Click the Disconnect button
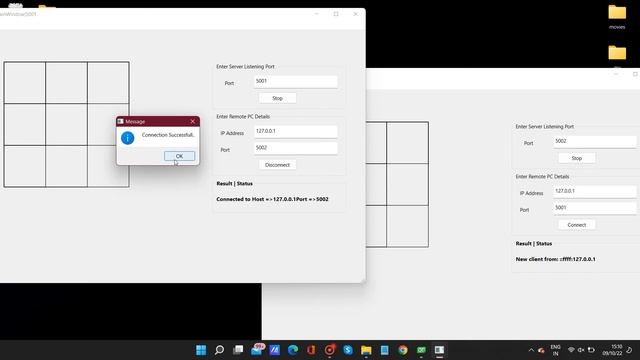 click(x=277, y=165)
